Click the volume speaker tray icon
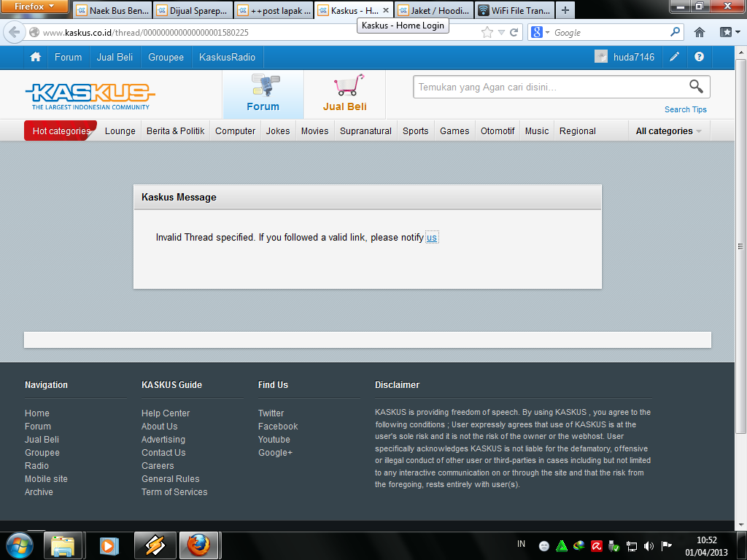 649,545
